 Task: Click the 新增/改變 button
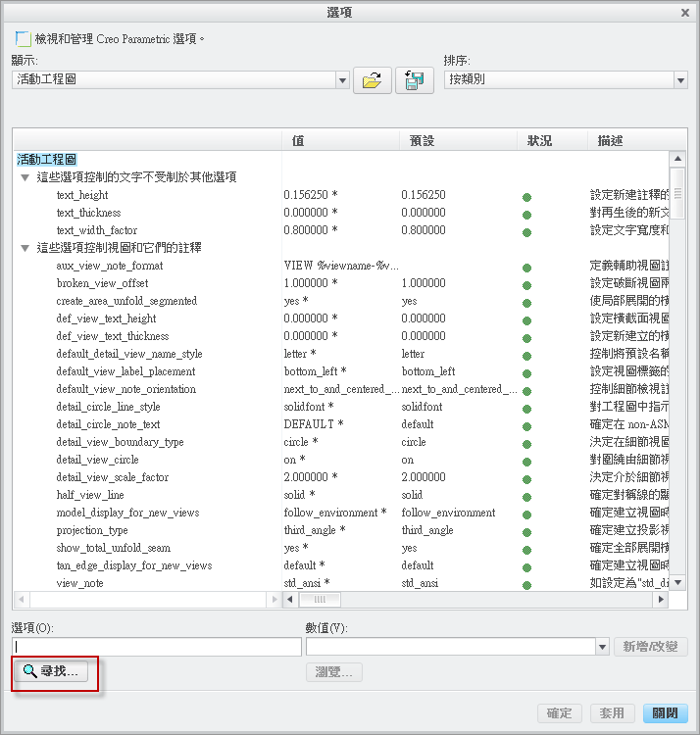650,647
